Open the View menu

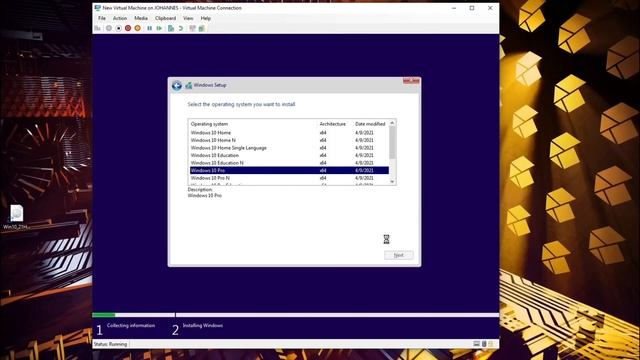pyautogui.click(x=188, y=18)
